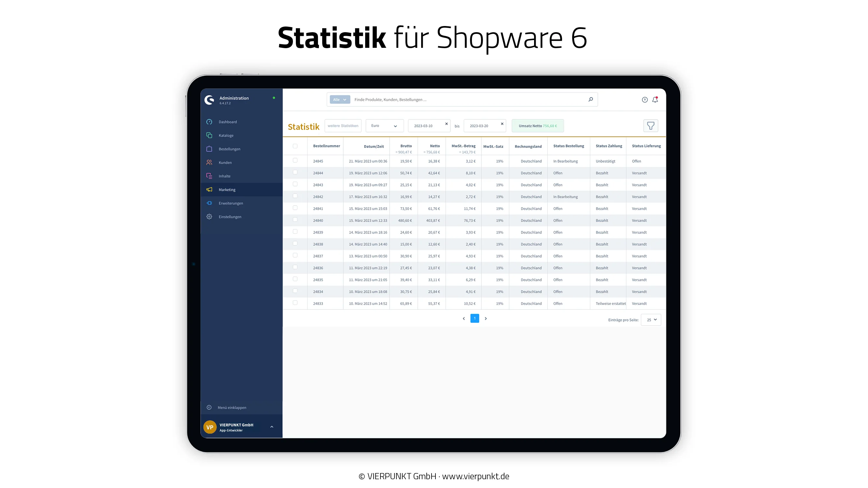This screenshot has height=488, width=868.
Task: Open Bestellungen in the admin menu
Action: click(x=229, y=149)
